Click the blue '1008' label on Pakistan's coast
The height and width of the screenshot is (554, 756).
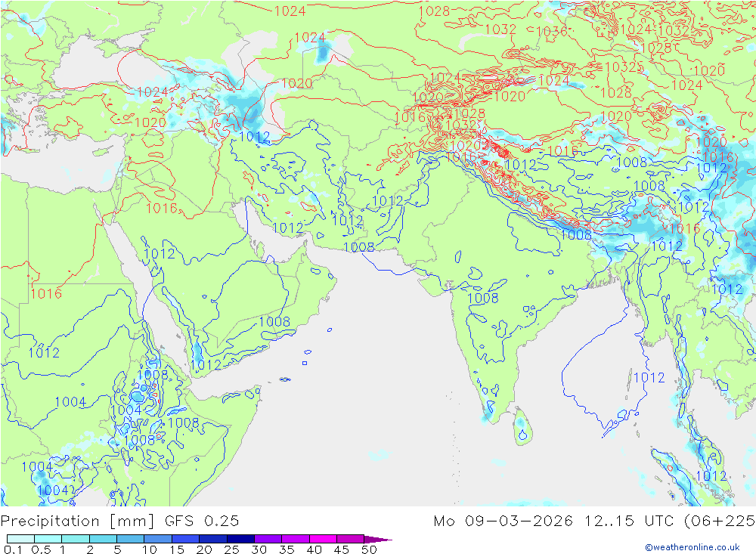coord(358,247)
